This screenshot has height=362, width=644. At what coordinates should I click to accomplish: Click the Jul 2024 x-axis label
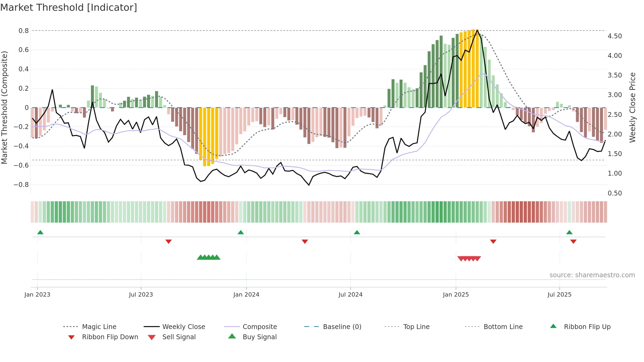point(350,294)
